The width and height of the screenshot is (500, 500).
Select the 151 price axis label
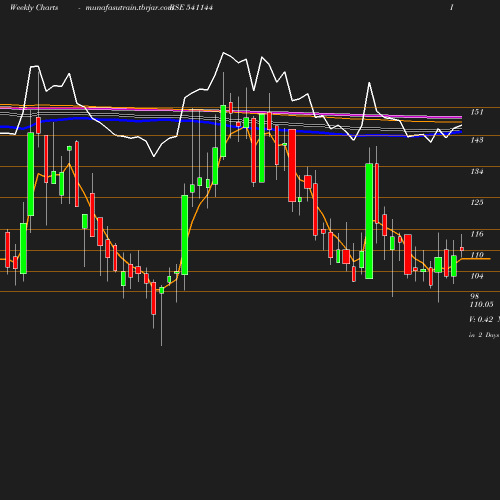point(477,112)
